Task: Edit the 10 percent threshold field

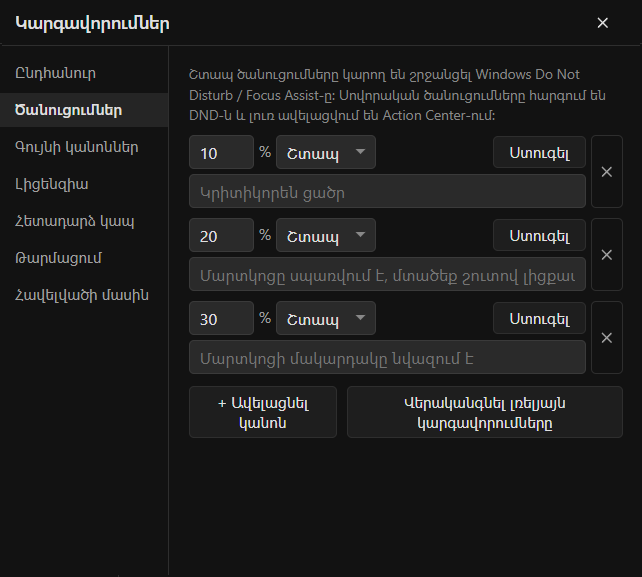Action: pos(222,152)
